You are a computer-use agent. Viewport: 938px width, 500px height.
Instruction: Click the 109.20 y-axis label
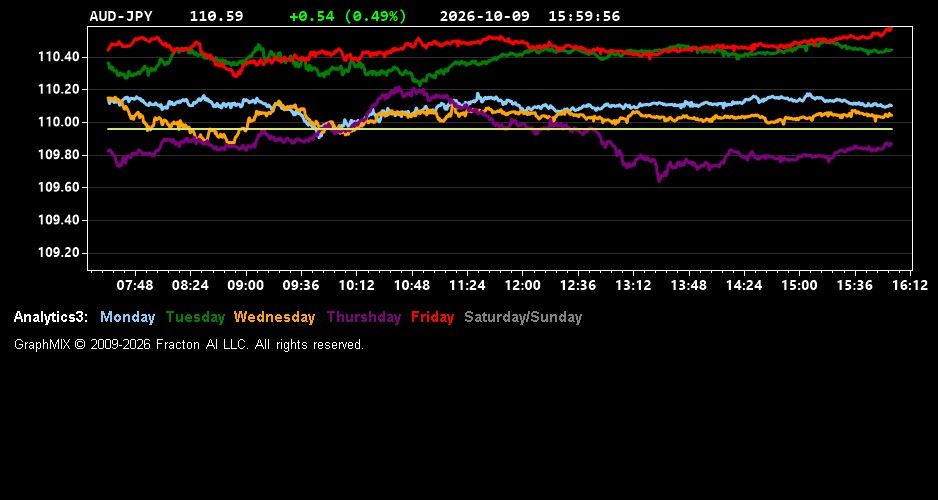pyautogui.click(x=58, y=253)
